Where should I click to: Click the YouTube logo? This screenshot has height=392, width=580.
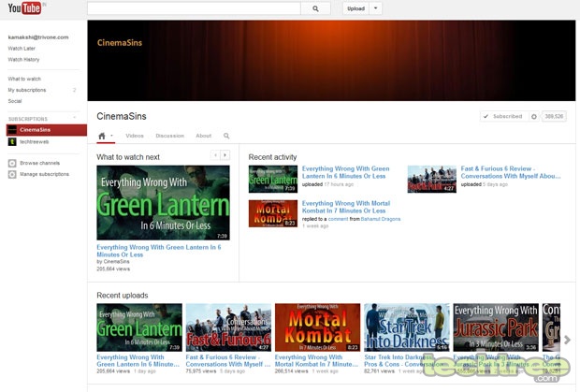coord(24,7)
